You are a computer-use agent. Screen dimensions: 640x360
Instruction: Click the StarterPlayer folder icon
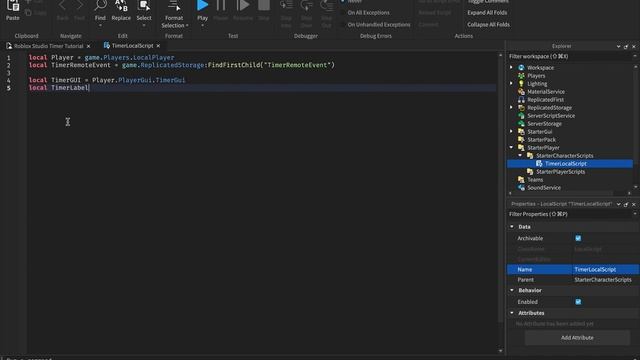(521, 147)
